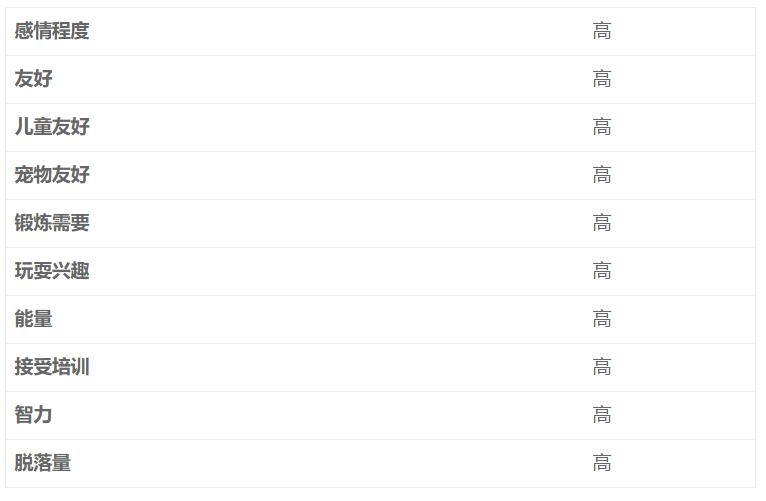Select the 高 value for 儿童友好
Screen dimensions: 766x501
(x=602, y=127)
